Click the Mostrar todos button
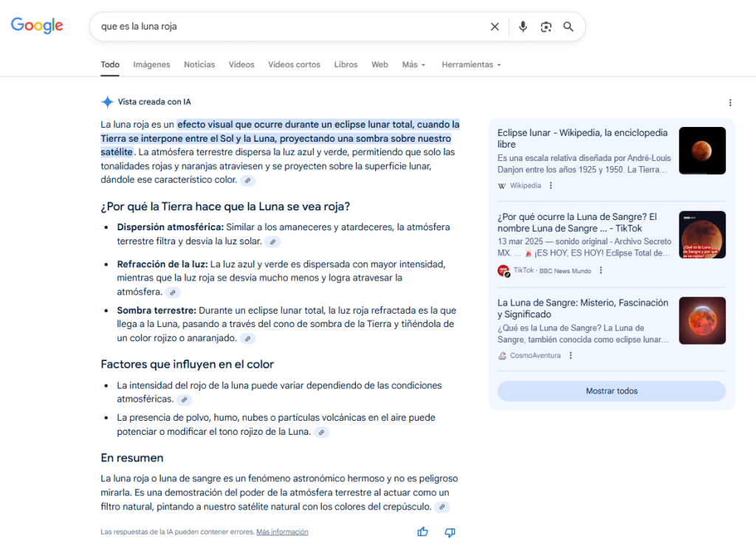The height and width of the screenshot is (547, 756). [x=611, y=391]
